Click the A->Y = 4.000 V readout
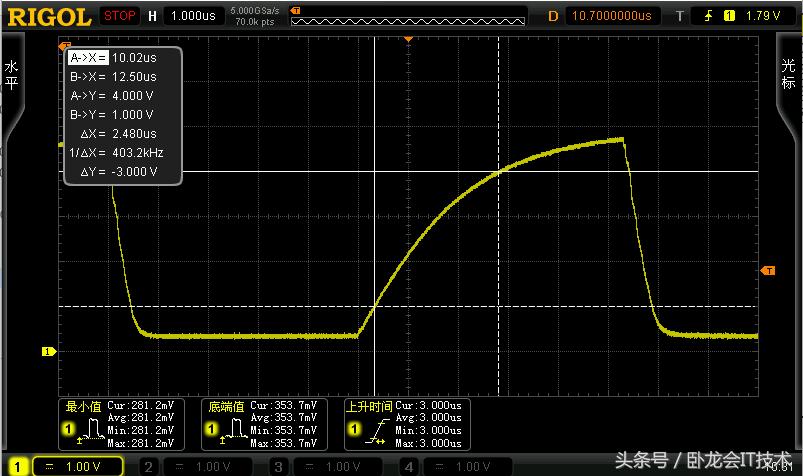 [112, 96]
